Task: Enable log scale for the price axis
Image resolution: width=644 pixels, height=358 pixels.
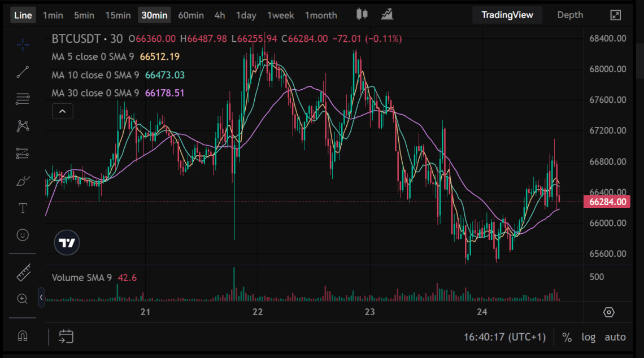Action: click(x=589, y=337)
